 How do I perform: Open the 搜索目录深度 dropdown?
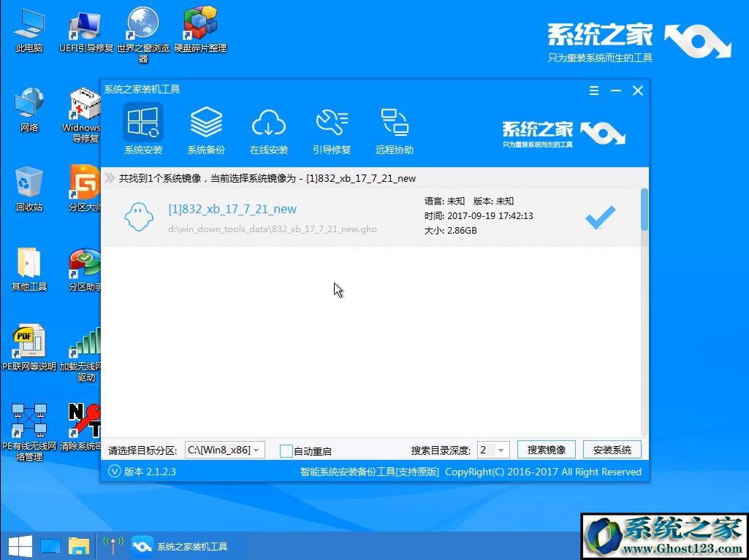493,450
